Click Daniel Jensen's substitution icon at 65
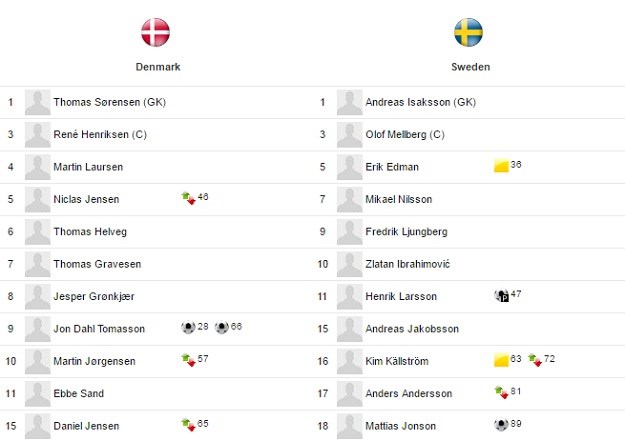625x441 pixels. click(189, 425)
